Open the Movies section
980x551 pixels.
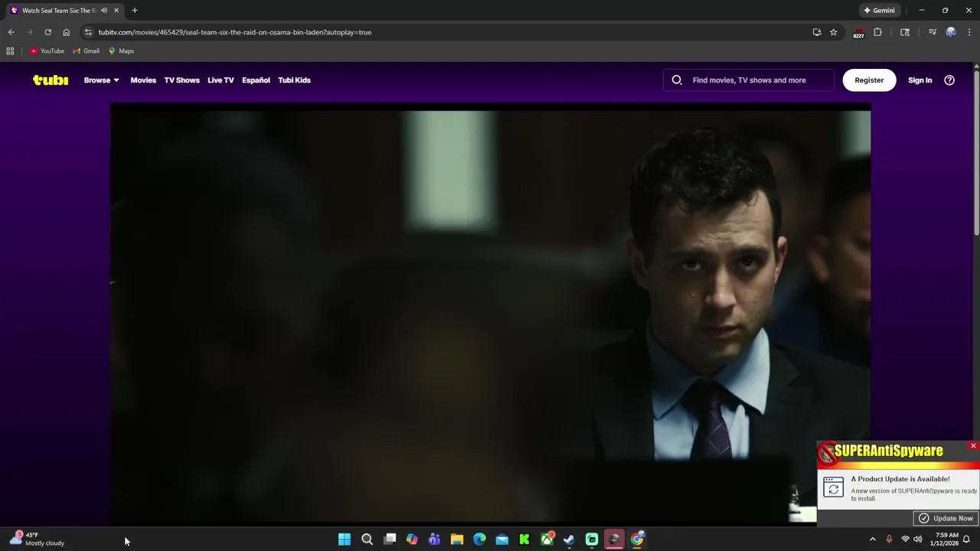[x=143, y=80]
